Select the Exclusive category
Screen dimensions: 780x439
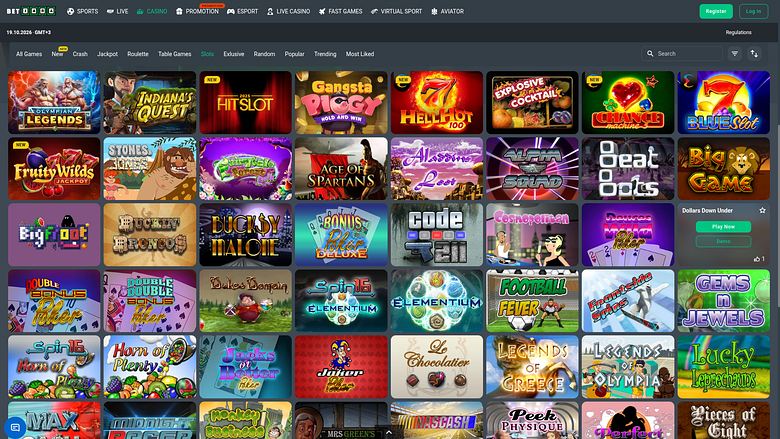(234, 54)
